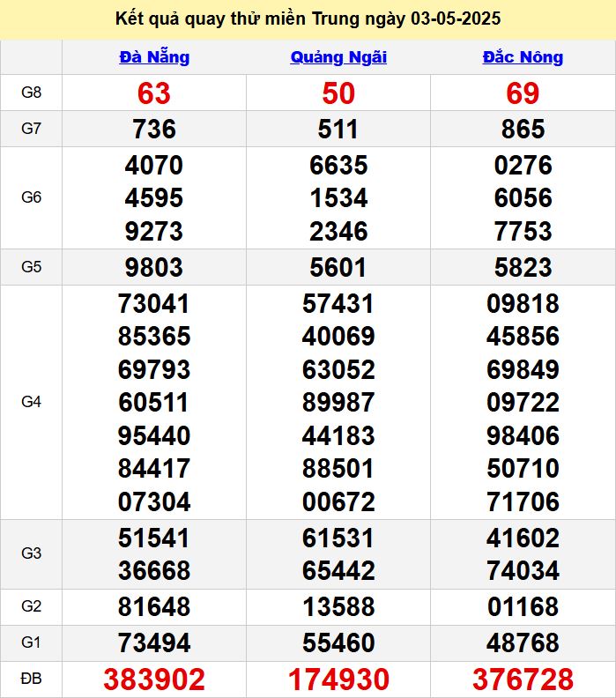Viewport: 616px width, 698px height.
Task: Click the G3 number 65442
Action: tap(338, 571)
